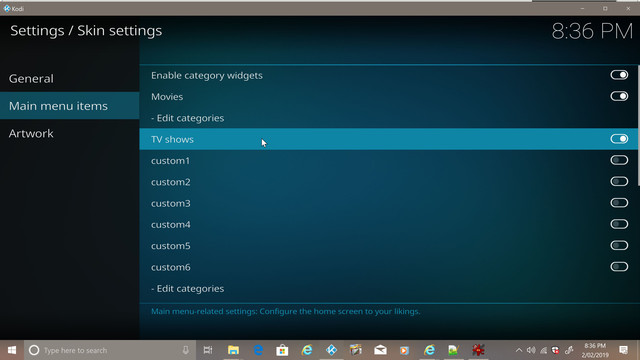Turn on the custom4 toggle
The height and width of the screenshot is (360, 640).
coord(619,224)
